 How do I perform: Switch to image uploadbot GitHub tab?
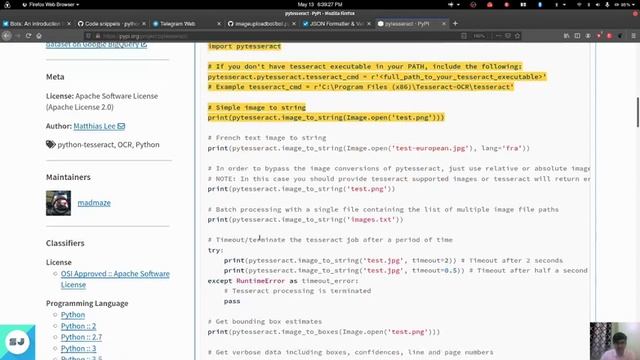click(x=261, y=24)
